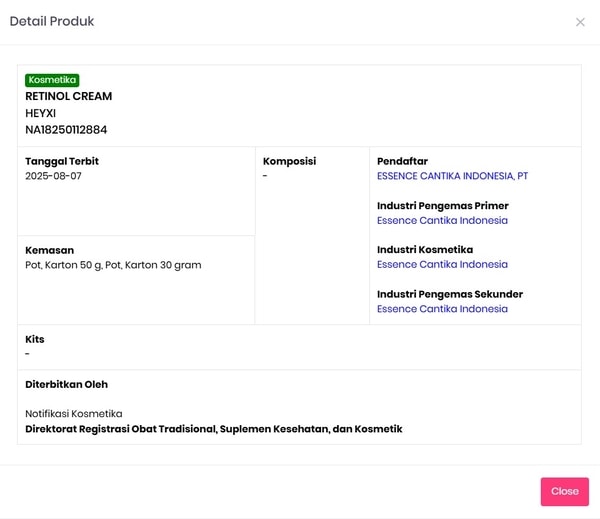Open the Industri Kosmetika company link
Image resolution: width=600 pixels, height=519 pixels.
(x=442, y=265)
